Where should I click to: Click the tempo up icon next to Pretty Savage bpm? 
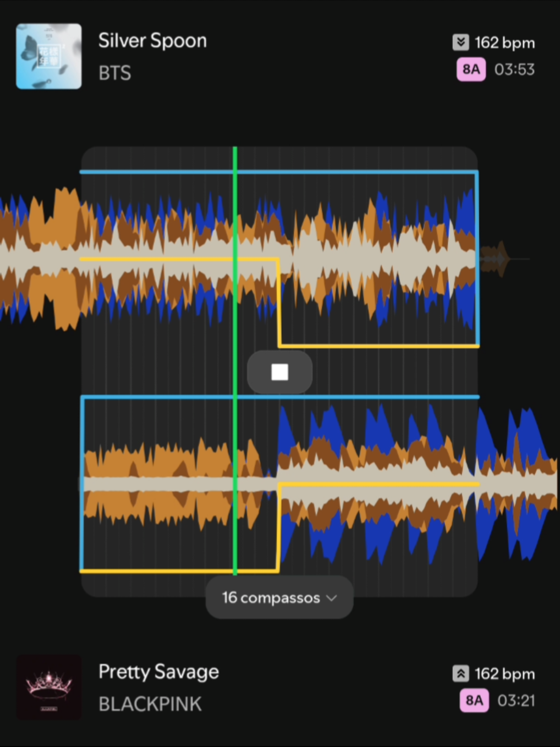[460, 673]
